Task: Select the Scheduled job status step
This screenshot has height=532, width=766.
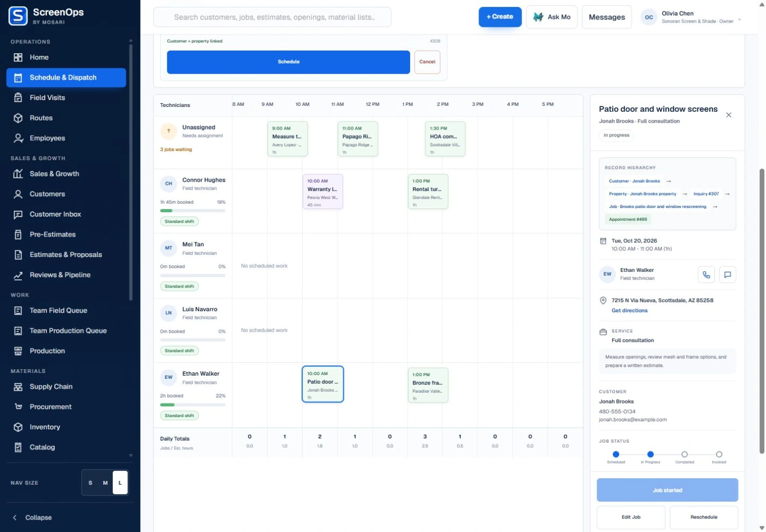Action: click(616, 455)
